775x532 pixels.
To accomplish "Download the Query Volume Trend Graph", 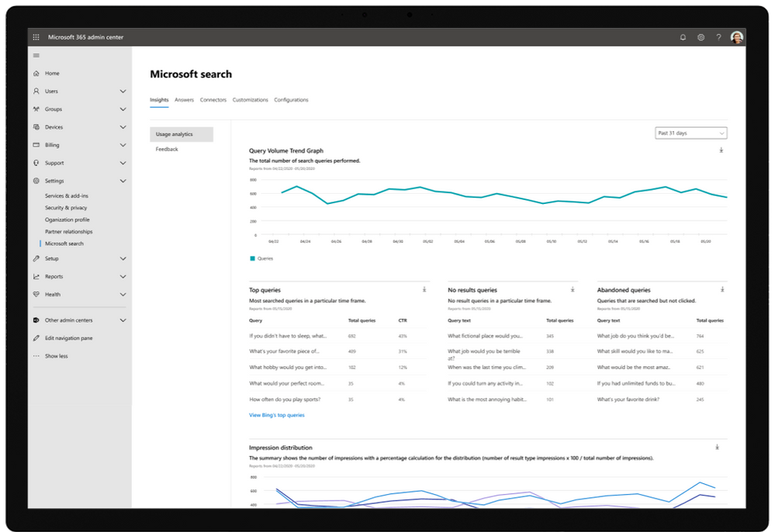I will click(721, 150).
